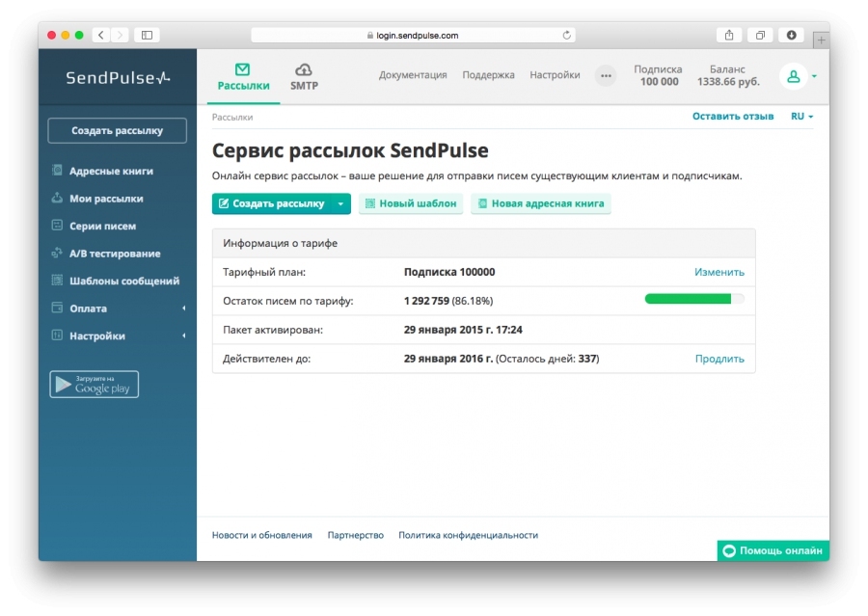Click the 29 января 2015 г. 17:24 activation date
868x616 pixels.
463,330
